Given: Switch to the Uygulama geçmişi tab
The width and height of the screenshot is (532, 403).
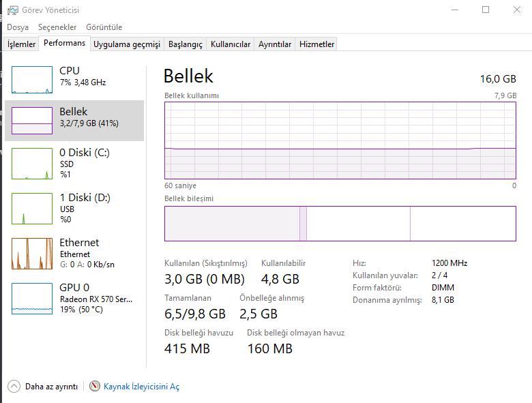Looking at the screenshot, I should [x=127, y=44].
